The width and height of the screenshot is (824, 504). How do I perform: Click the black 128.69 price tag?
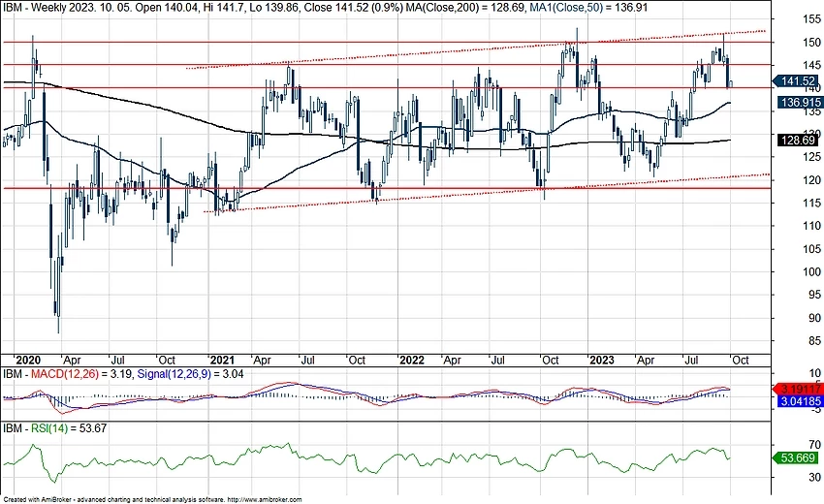[798, 140]
